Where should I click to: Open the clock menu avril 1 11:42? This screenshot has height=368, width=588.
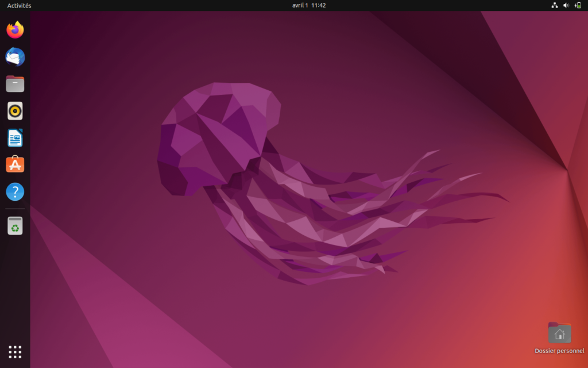[x=308, y=5]
